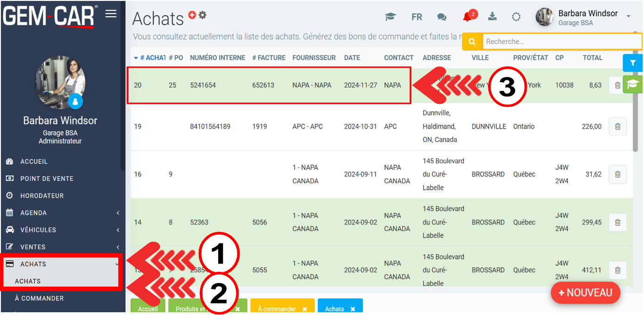The height and width of the screenshot is (315, 644).
Task: Click the red plus icon beside Achats title
Action: point(192,15)
